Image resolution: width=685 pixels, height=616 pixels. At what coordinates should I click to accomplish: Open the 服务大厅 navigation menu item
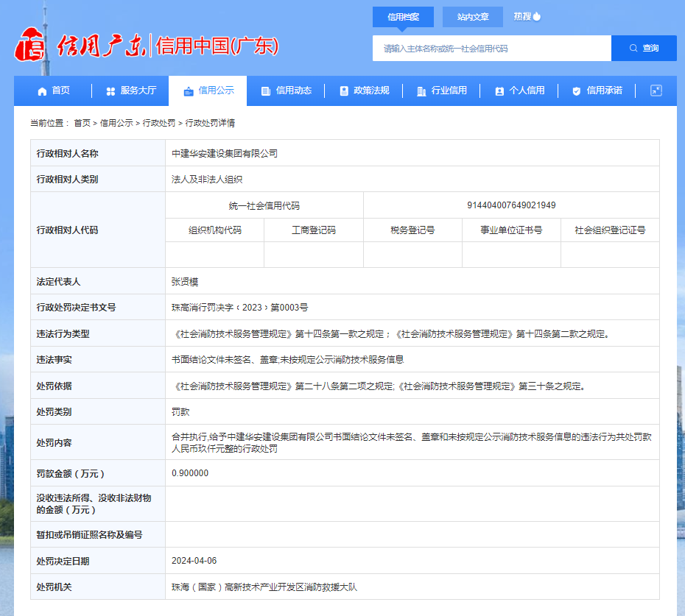coord(131,91)
